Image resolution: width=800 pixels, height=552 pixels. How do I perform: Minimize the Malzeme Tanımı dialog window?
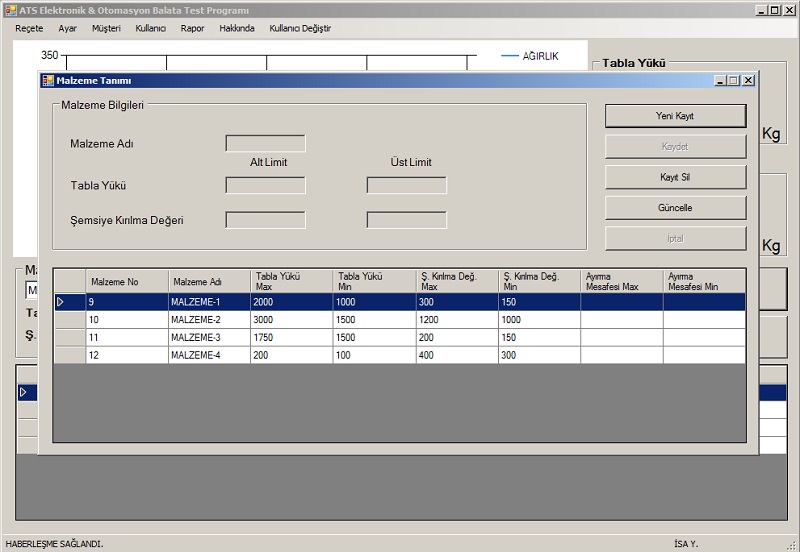coord(720,80)
